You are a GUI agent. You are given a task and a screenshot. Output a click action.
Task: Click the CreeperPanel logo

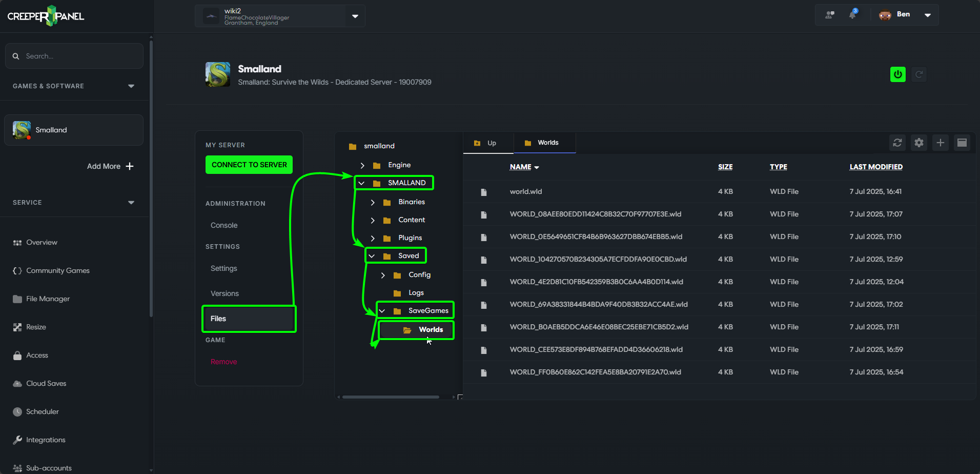point(46,16)
